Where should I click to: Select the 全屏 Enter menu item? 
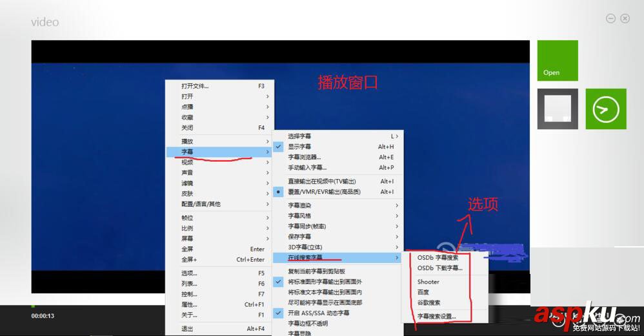click(220, 249)
